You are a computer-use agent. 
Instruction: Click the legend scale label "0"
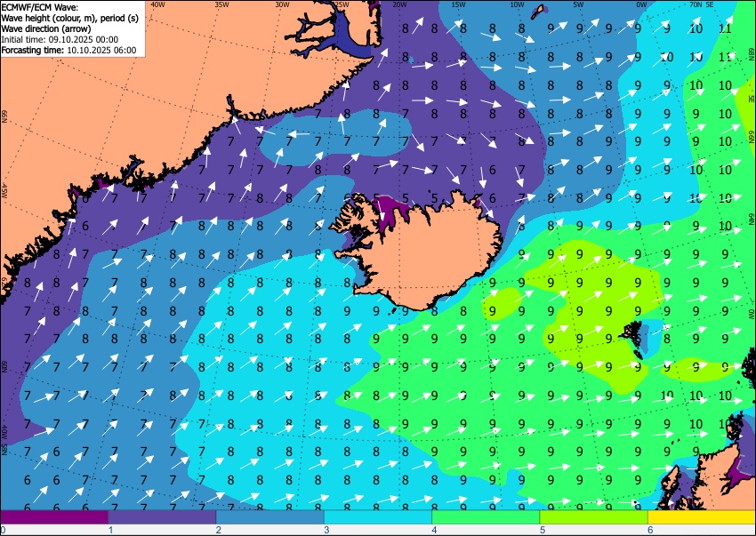pos(3,530)
